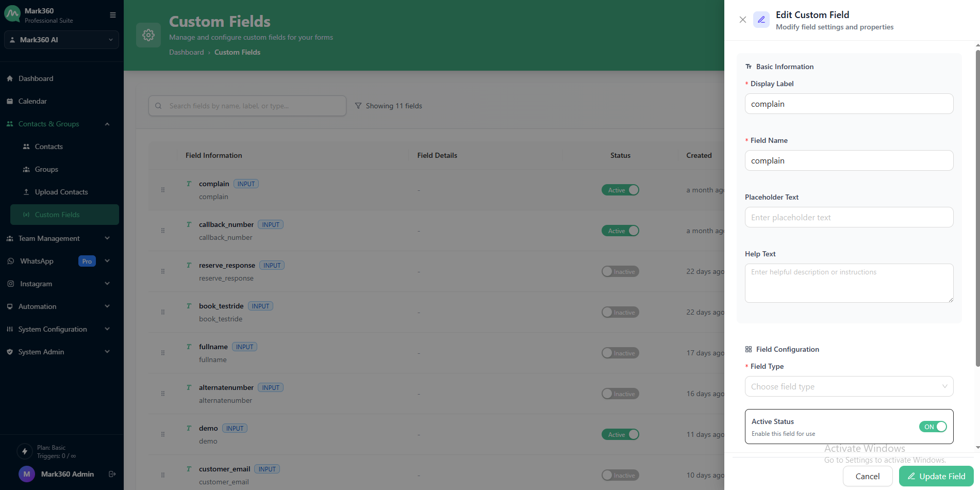Expand the Team Management menu

point(58,238)
